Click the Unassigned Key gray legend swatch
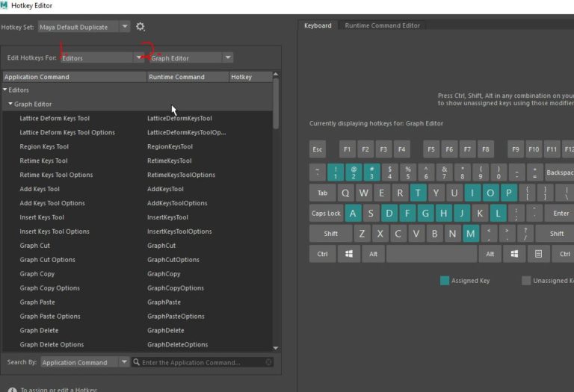The width and height of the screenshot is (574, 392). 526,281
